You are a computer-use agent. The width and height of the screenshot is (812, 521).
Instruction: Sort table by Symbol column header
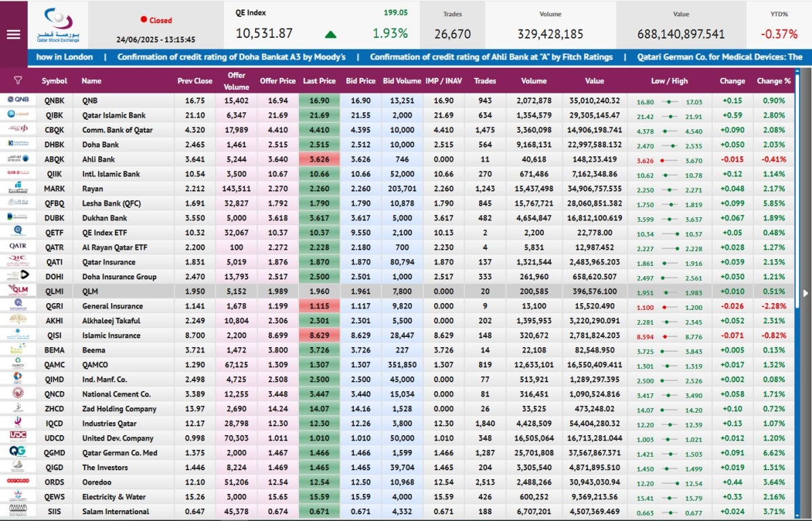(54, 81)
